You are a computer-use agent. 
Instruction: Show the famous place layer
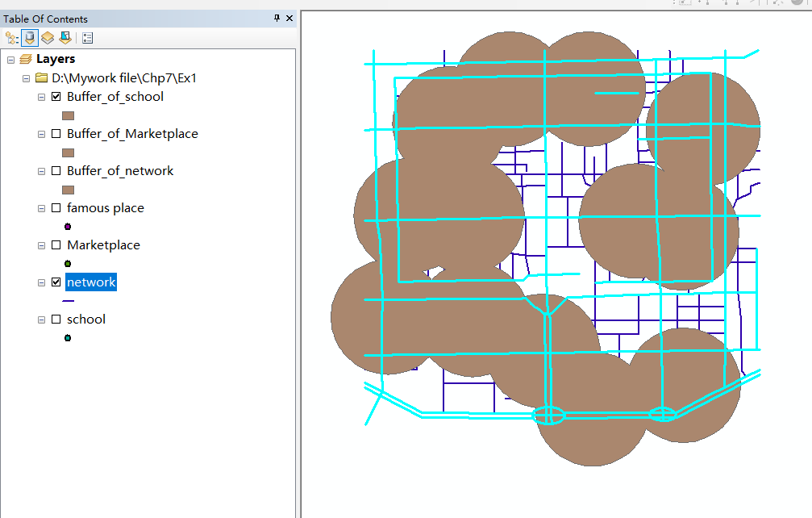[x=56, y=207]
